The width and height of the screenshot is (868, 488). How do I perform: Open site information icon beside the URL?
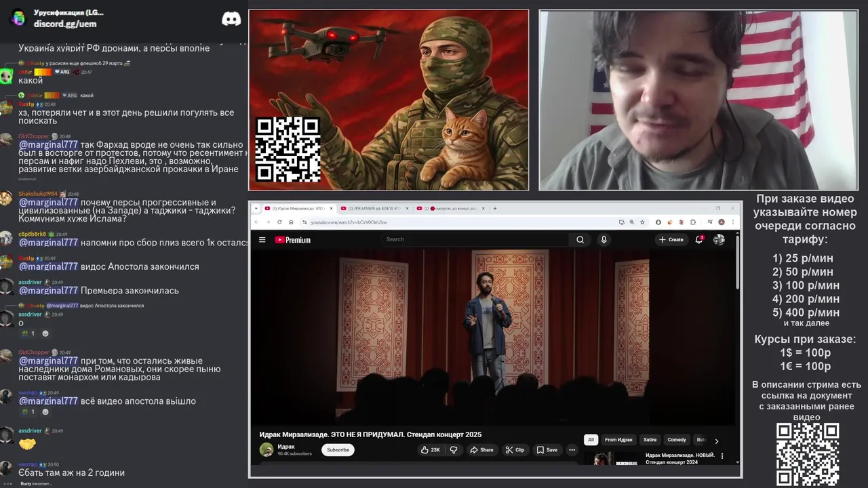coord(304,222)
